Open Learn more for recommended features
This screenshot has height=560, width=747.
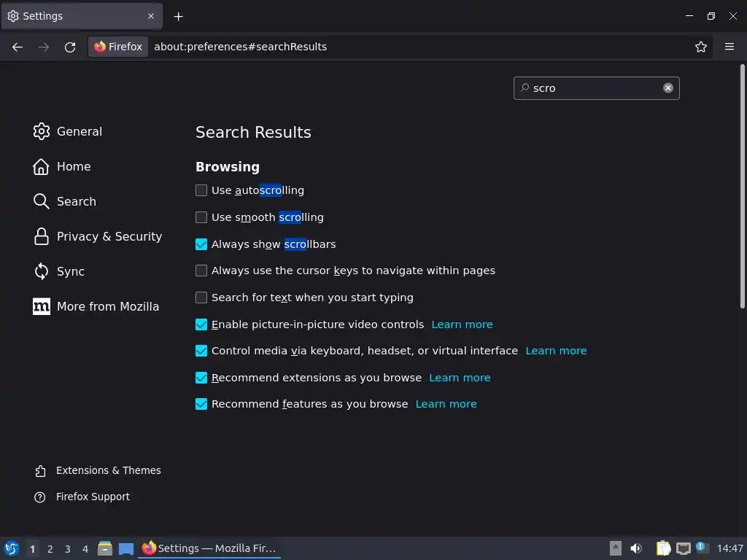[x=446, y=404]
